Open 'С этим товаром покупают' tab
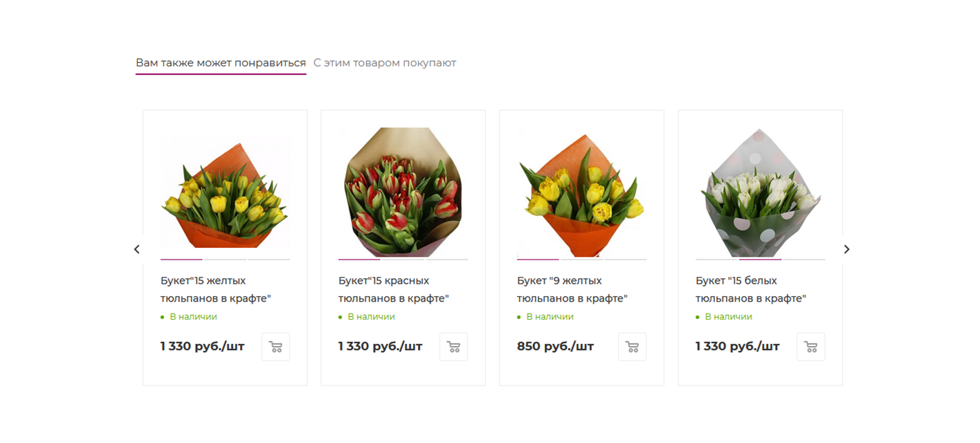Screen dimensions: 980x443 (385, 63)
